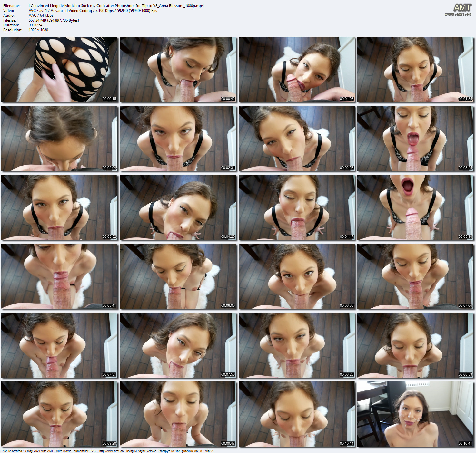Screen dimensions: 476x453
Task: Click the 00:04:47 timestamp label
Action: pyautogui.click(x=347, y=237)
